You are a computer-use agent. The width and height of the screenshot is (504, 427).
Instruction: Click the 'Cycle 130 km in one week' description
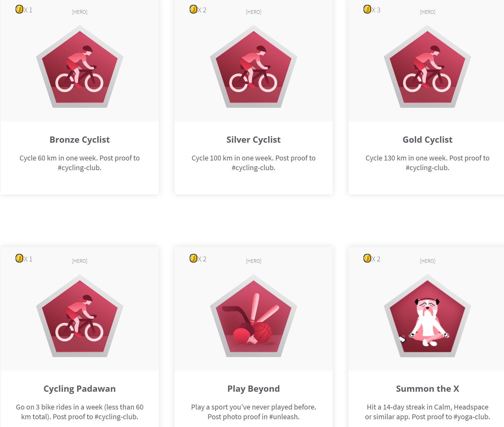427,163
